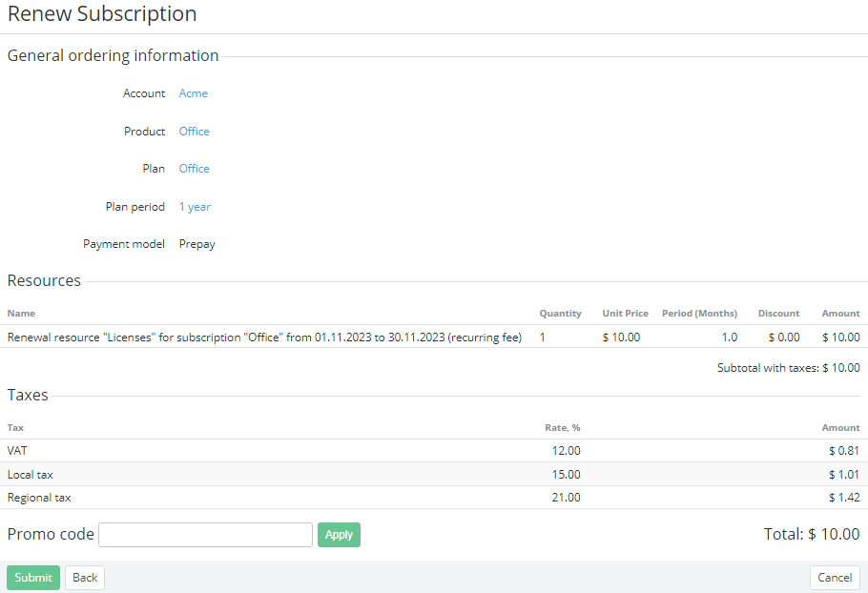Follow the 1 year plan period link
Image resolution: width=868 pixels, height=593 pixels.
pos(195,207)
